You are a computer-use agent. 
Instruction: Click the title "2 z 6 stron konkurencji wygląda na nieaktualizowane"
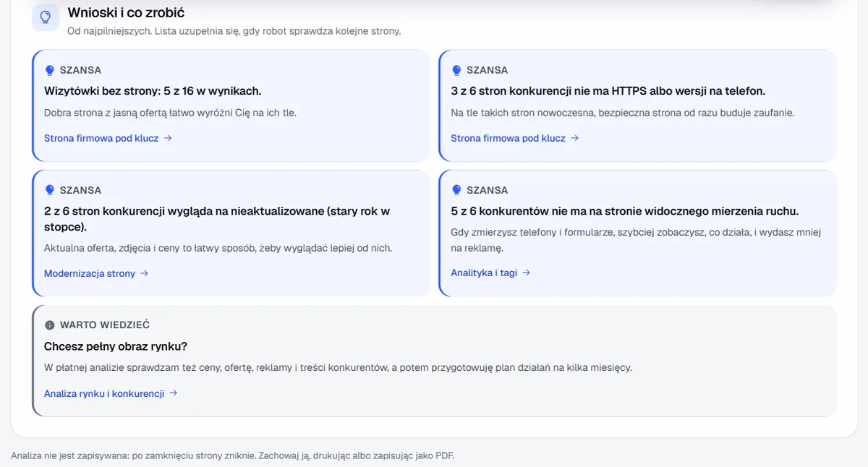pos(217,219)
